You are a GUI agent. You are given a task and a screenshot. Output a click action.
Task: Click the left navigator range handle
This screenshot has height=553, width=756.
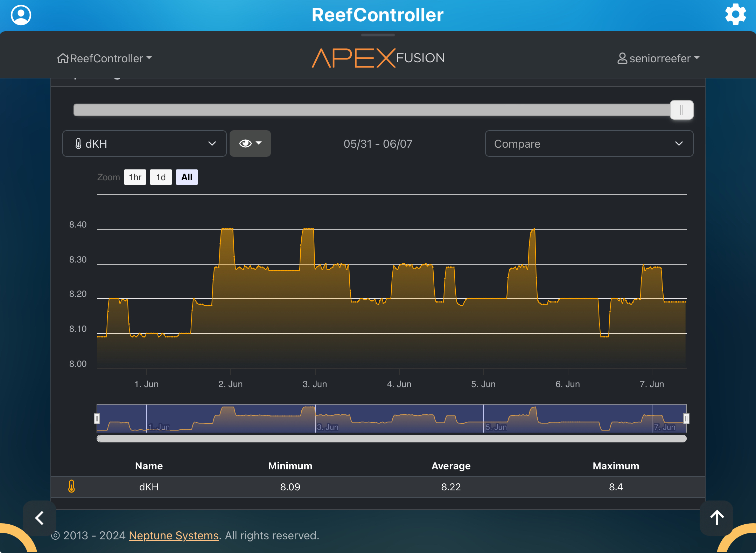coord(97,418)
